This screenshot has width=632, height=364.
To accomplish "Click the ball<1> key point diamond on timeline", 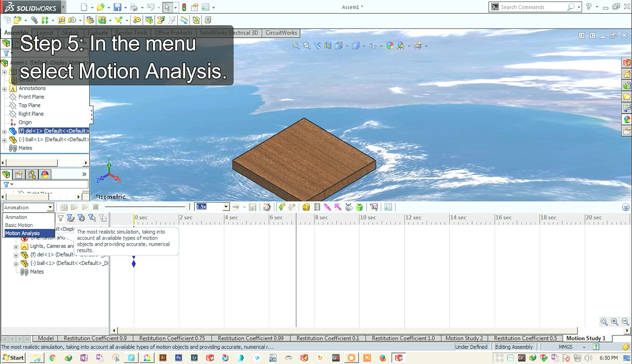I will pos(134,264).
